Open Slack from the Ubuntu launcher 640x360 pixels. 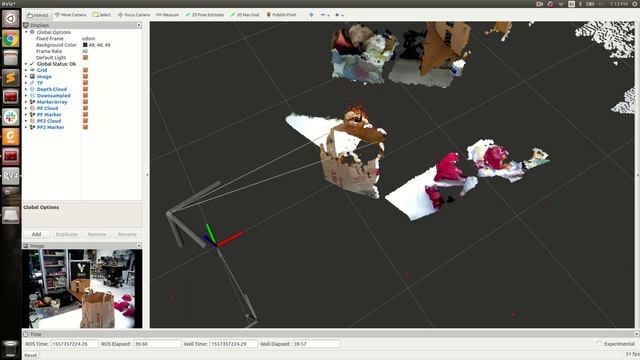point(11,117)
